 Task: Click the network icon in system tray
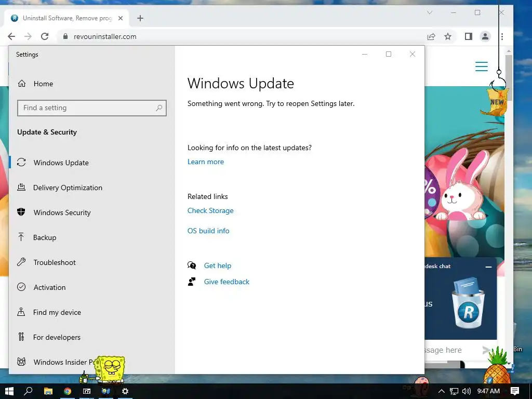(x=454, y=391)
